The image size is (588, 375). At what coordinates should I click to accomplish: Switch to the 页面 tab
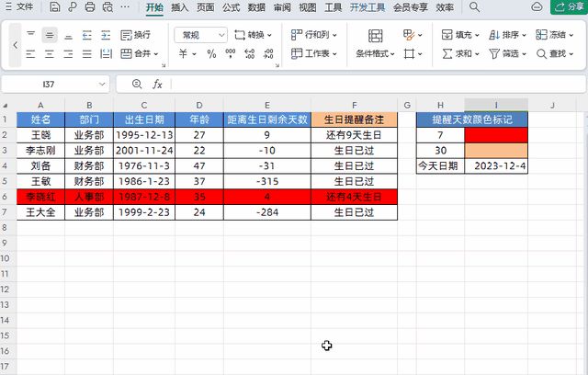[206, 7]
